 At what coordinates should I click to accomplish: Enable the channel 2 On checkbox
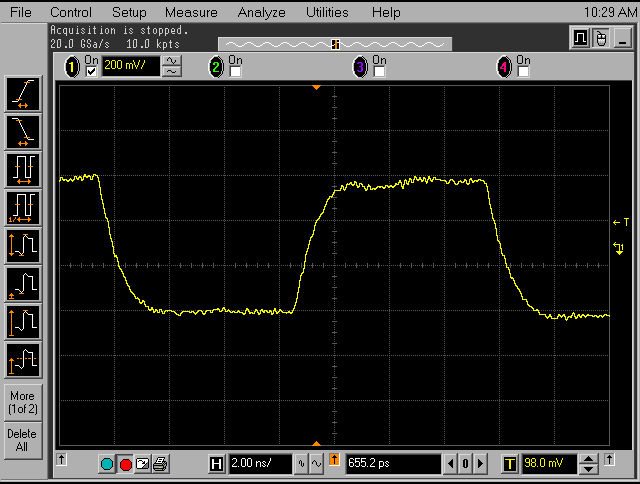[235, 71]
